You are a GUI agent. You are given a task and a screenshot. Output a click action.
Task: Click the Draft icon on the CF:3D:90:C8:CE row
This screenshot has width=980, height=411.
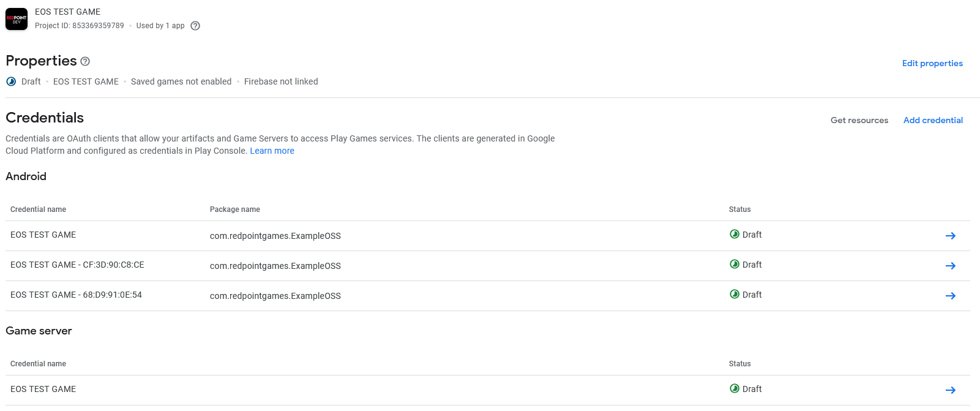click(x=735, y=265)
